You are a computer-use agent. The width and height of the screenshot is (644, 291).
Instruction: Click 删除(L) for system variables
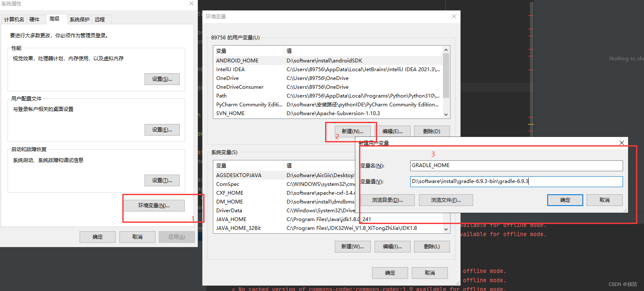(x=432, y=247)
